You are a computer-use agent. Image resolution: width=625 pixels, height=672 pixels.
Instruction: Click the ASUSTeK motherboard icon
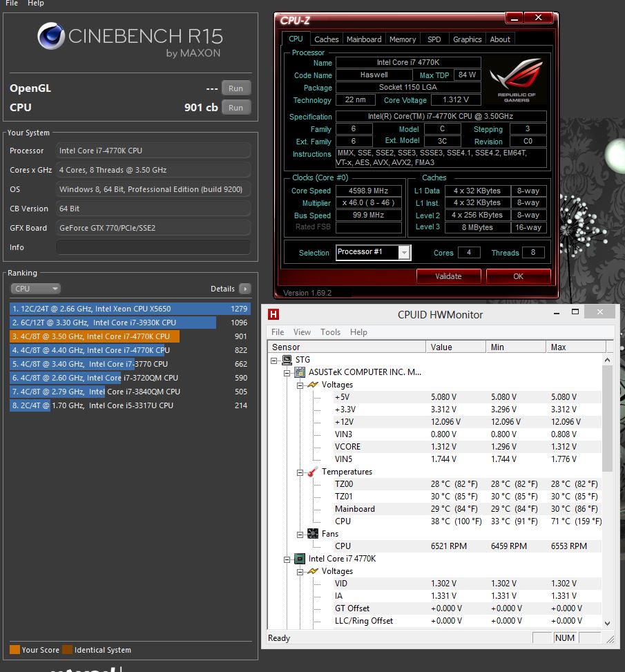(x=300, y=372)
